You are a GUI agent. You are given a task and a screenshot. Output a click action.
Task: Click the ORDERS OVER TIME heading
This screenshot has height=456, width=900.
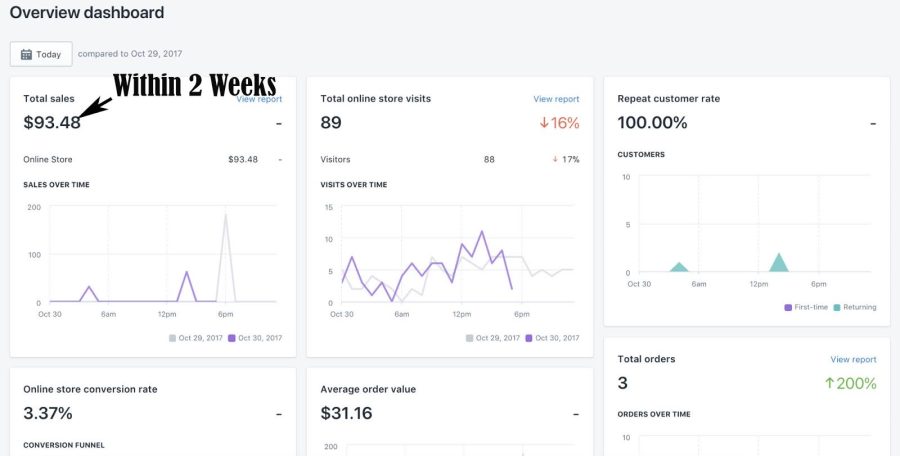[x=654, y=414]
